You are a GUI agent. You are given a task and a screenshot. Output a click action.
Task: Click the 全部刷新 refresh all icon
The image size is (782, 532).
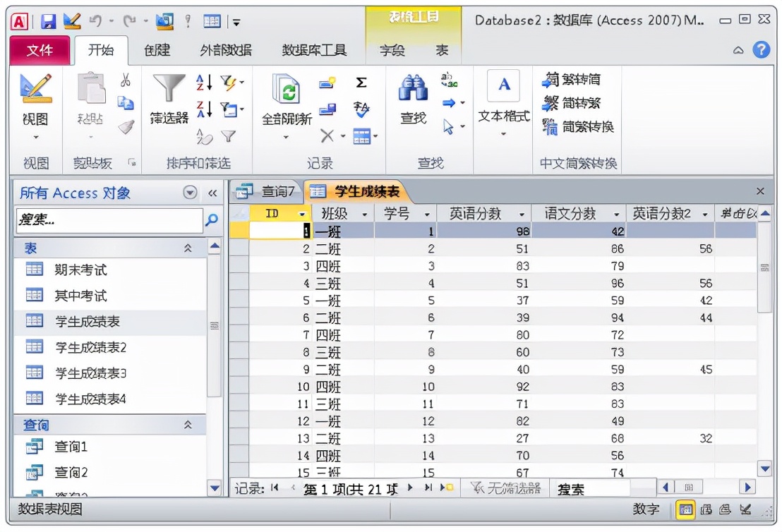286,89
